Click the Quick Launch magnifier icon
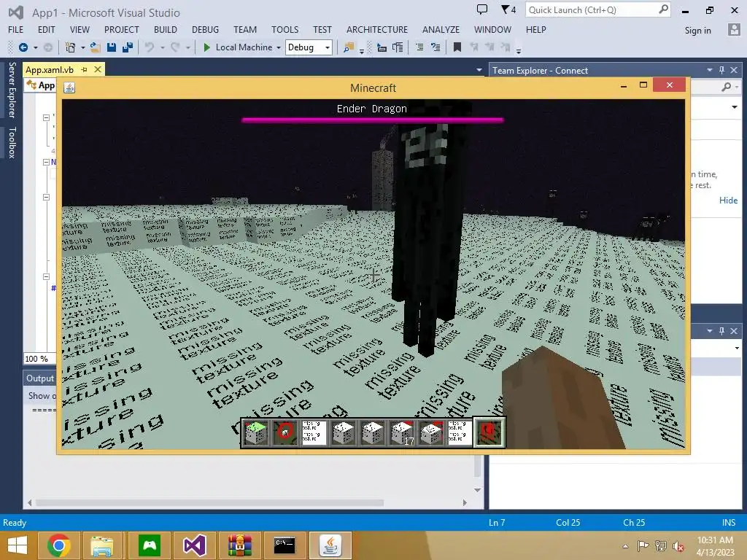Screen dimensions: 747x560 663,9
